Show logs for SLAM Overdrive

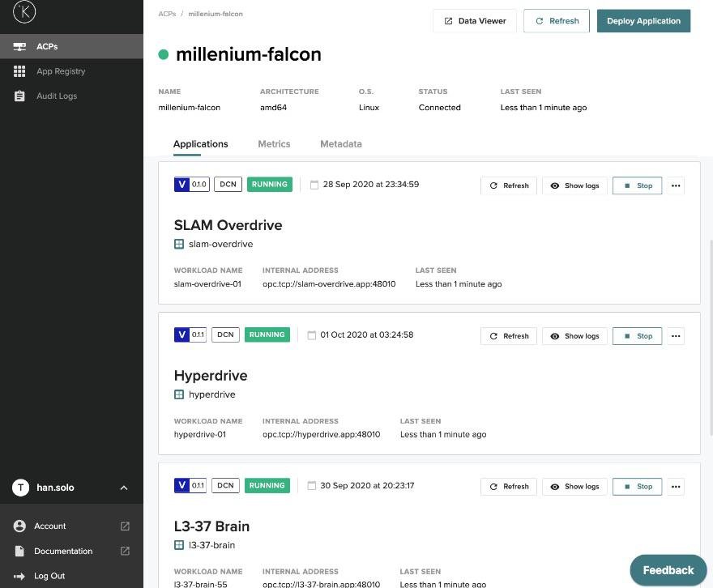pos(574,185)
